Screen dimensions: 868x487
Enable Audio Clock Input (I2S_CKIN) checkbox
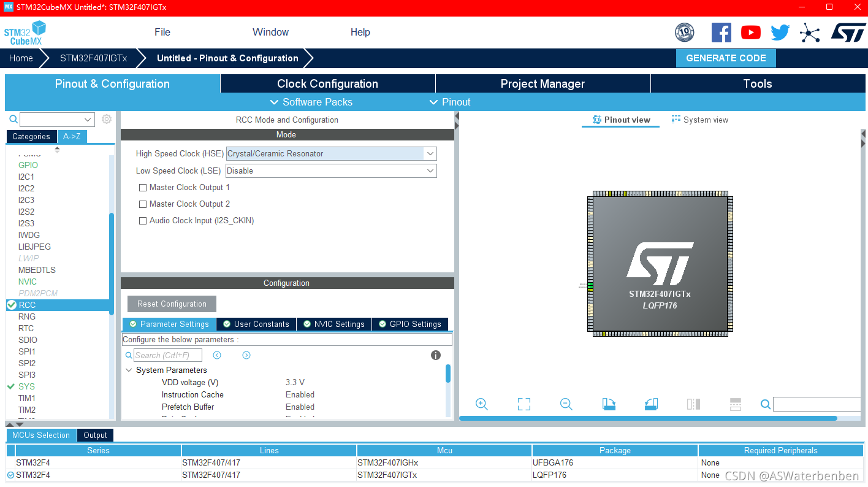click(x=143, y=221)
